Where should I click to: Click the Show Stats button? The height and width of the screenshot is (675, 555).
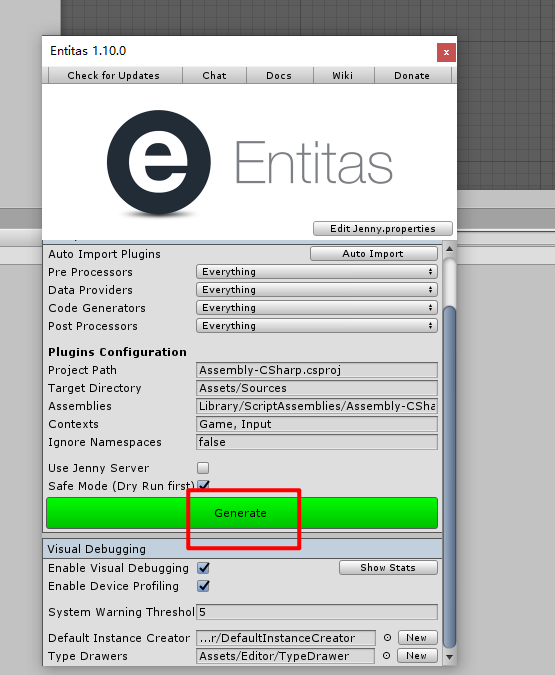tap(388, 568)
